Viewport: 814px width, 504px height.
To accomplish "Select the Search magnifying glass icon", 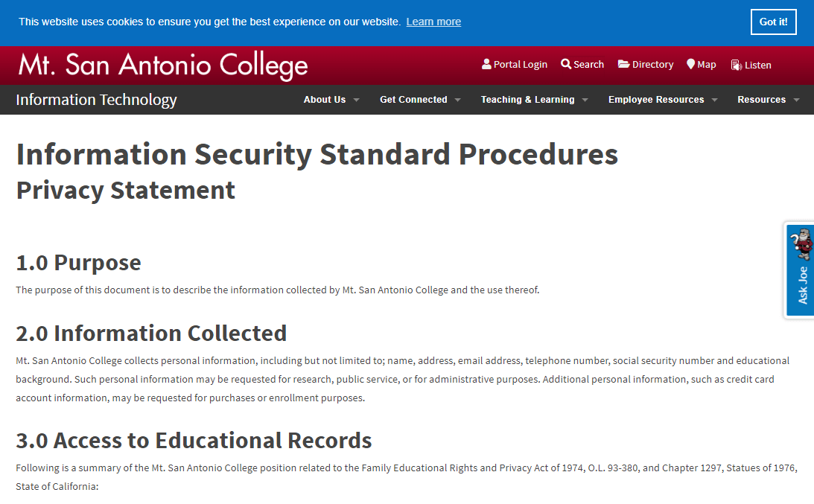I will click(566, 65).
